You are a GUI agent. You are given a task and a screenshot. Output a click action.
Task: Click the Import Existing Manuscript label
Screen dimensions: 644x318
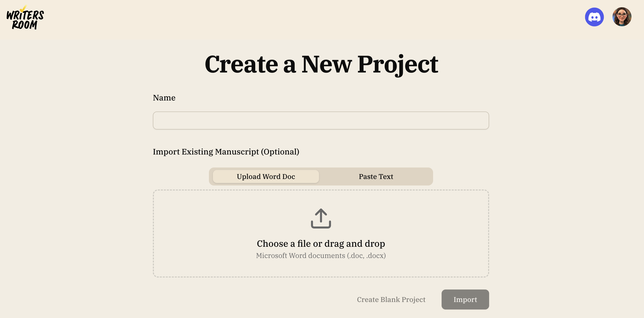[226, 151]
